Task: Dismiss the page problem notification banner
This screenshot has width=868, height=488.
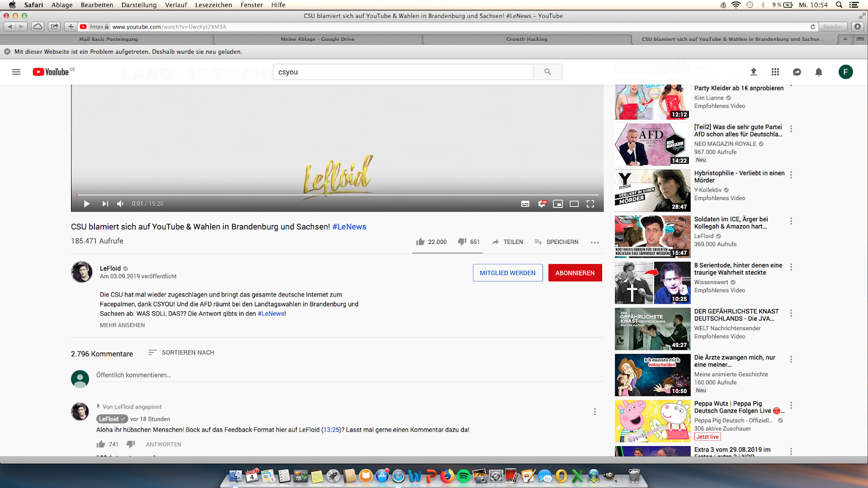Action: tap(7, 52)
